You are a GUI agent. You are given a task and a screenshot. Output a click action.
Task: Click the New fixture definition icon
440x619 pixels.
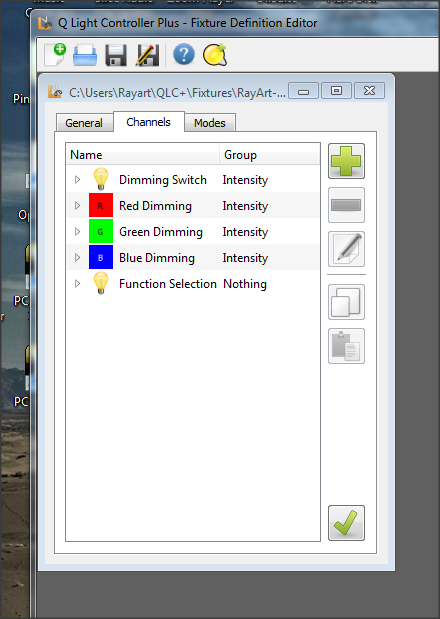coord(55,54)
